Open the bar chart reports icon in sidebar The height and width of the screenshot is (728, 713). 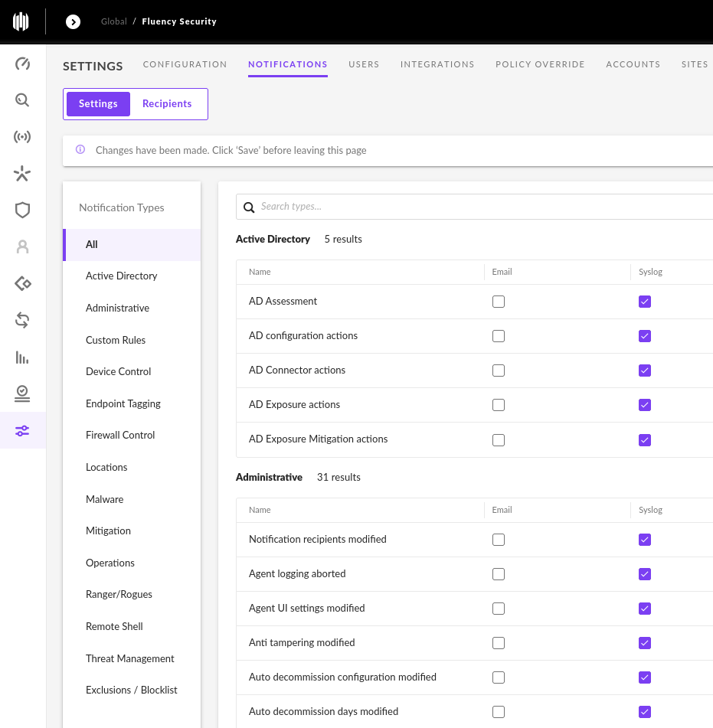(22, 357)
